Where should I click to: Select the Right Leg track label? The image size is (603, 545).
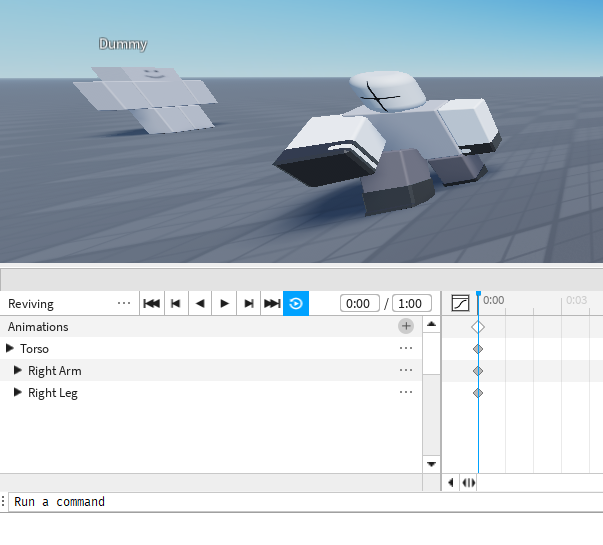pos(53,393)
